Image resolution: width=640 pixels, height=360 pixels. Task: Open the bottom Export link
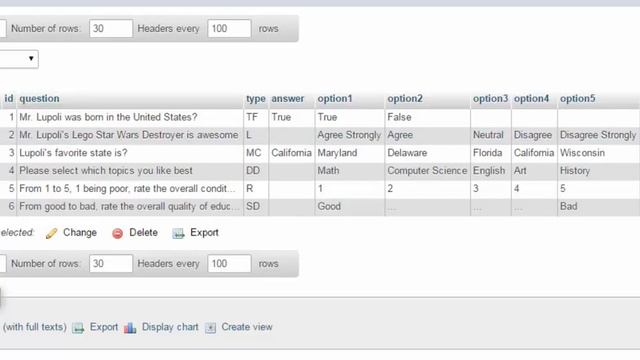104,327
